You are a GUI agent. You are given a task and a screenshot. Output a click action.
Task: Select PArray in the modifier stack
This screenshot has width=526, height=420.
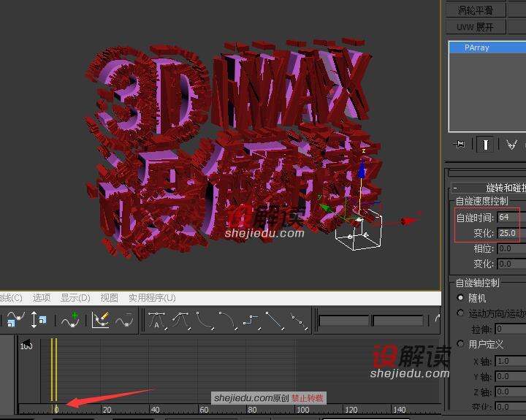point(487,47)
